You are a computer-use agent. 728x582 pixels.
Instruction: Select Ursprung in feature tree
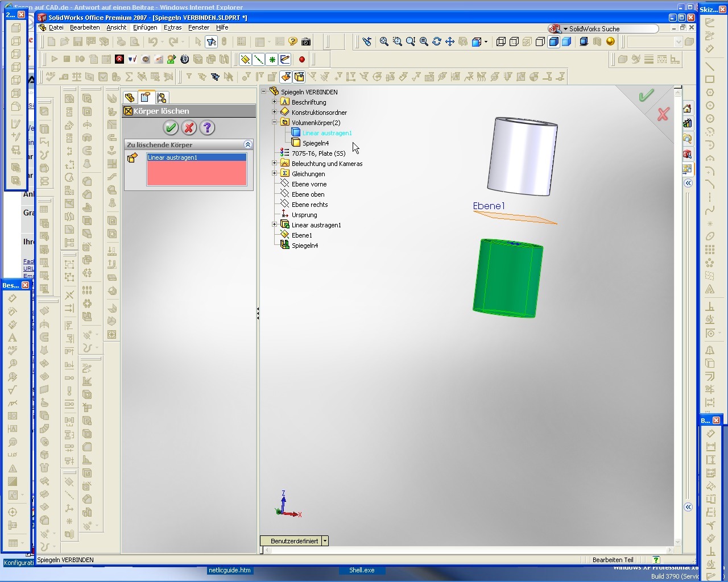(304, 215)
